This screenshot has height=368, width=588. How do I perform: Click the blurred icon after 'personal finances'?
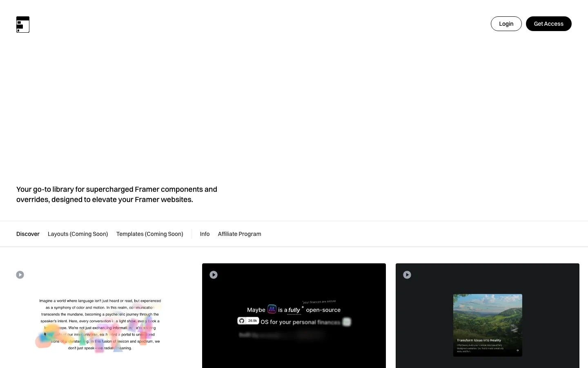[347, 322]
